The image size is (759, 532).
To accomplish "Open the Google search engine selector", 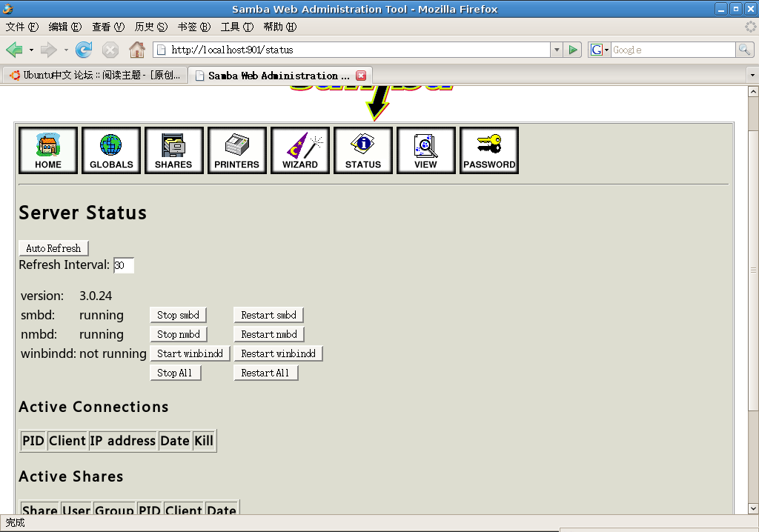I will (599, 50).
